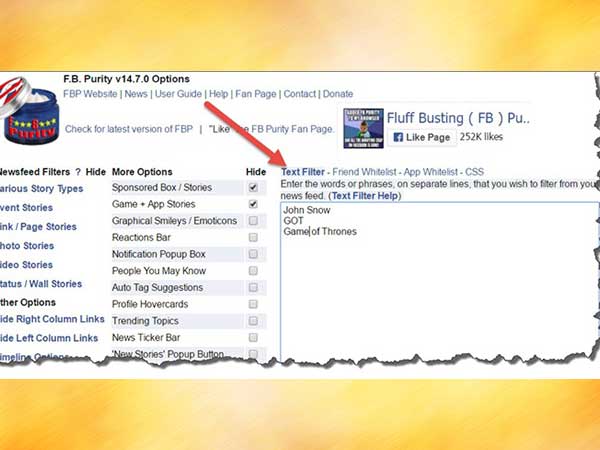The image size is (600, 450).
Task: Check Trending Topics hide box
Action: pos(253,321)
